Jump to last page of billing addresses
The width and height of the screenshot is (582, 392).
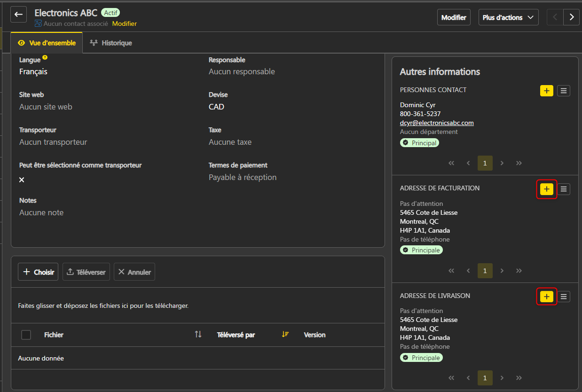click(519, 271)
